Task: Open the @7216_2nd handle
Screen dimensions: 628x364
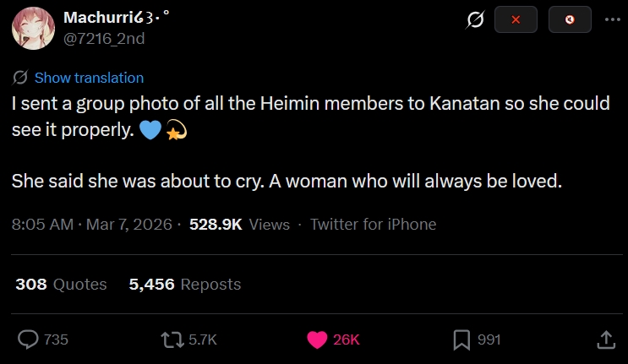Action: (104, 39)
